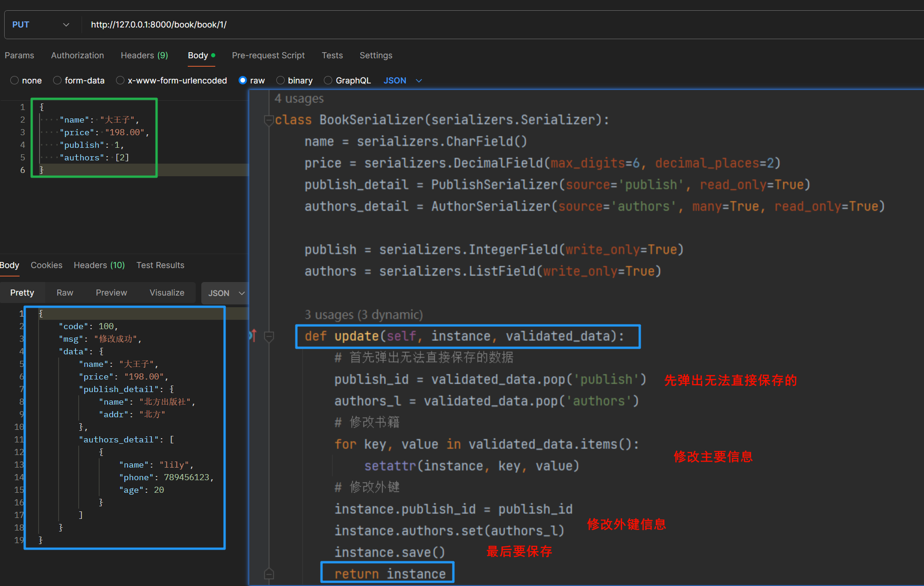
Task: Click the price DecimalField code line
Action: click(x=542, y=163)
